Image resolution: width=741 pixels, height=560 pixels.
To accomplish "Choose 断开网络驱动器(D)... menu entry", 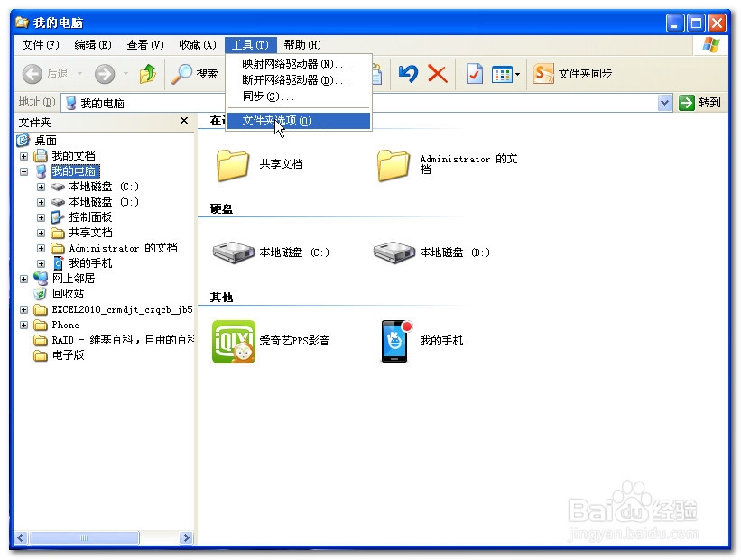I will pyautogui.click(x=299, y=80).
